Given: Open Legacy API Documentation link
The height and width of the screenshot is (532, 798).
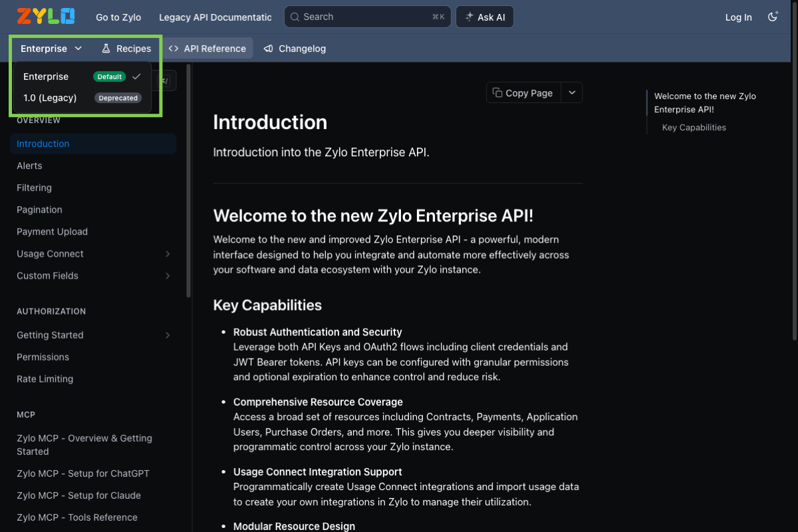Looking at the screenshot, I should [215, 17].
